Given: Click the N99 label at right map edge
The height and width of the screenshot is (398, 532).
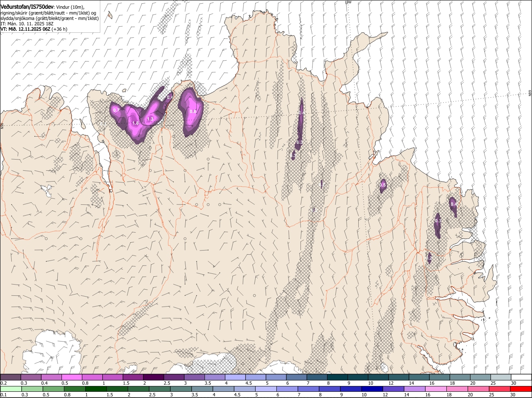Looking at the screenshot, I should [530, 93].
